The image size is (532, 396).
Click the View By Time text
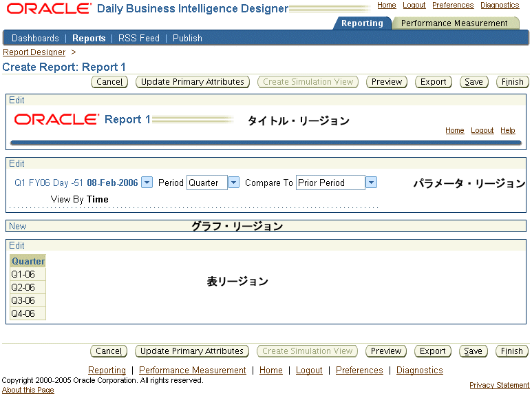[x=79, y=199]
